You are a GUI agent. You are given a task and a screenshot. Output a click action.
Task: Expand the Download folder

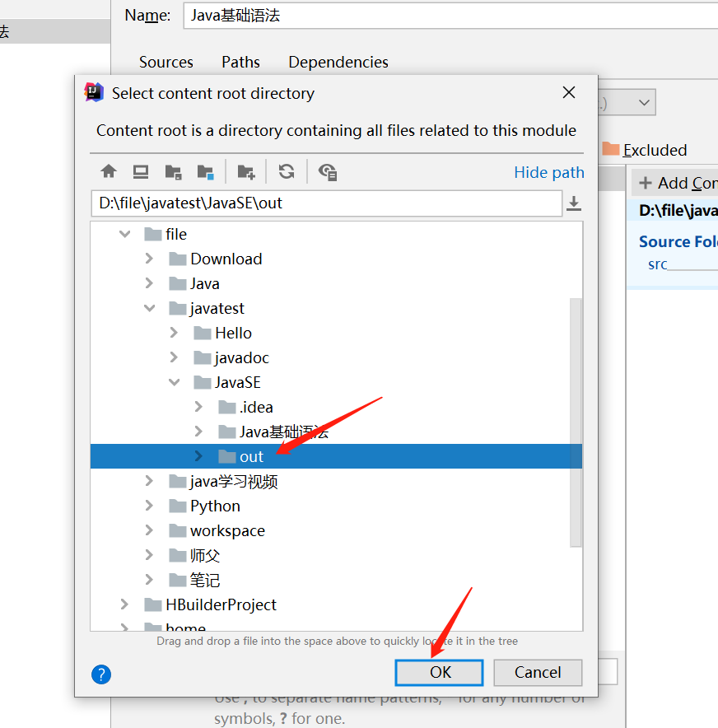pyautogui.click(x=149, y=259)
